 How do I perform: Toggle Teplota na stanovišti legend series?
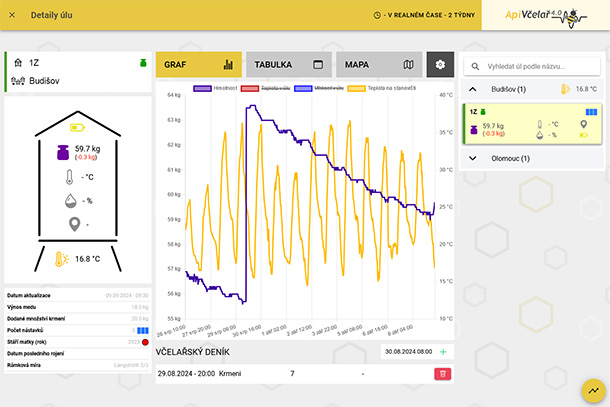coord(382,88)
